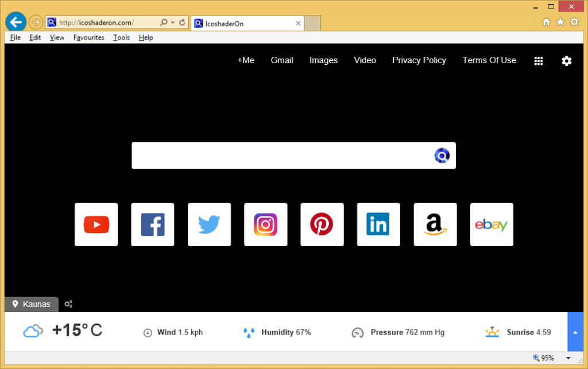Expand the weather panel with the blue arrow
Image resolution: width=588 pixels, height=369 pixels.
575,332
